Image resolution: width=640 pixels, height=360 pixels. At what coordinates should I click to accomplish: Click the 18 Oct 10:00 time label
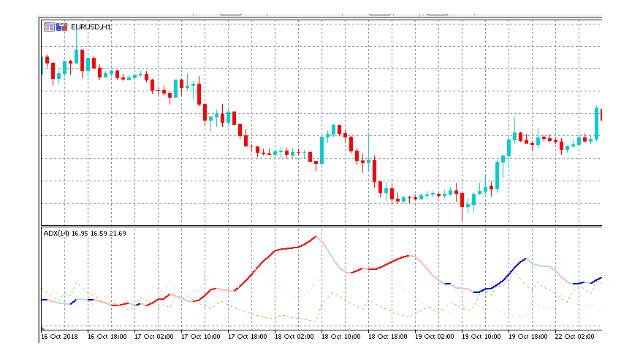pos(341,337)
